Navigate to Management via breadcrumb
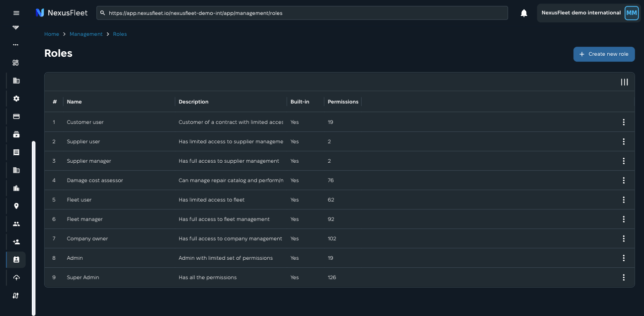 coord(86,34)
